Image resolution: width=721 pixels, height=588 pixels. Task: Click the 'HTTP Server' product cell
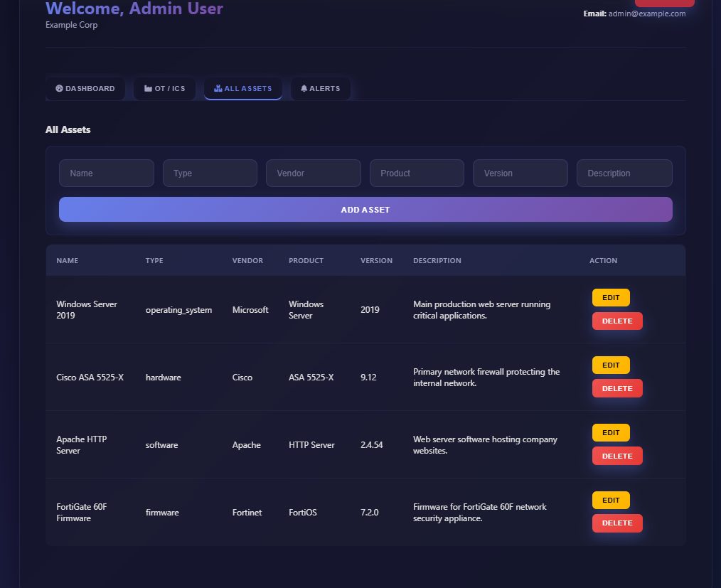(x=311, y=445)
